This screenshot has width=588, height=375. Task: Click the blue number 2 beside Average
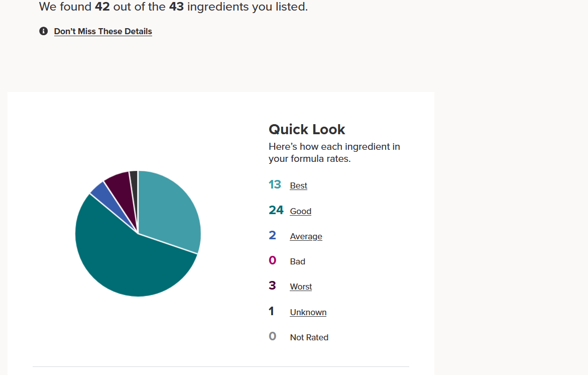(272, 235)
